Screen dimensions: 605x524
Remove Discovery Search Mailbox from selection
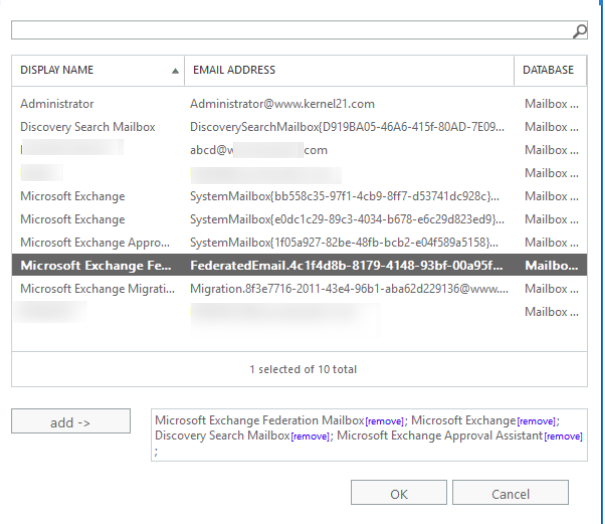310,437
